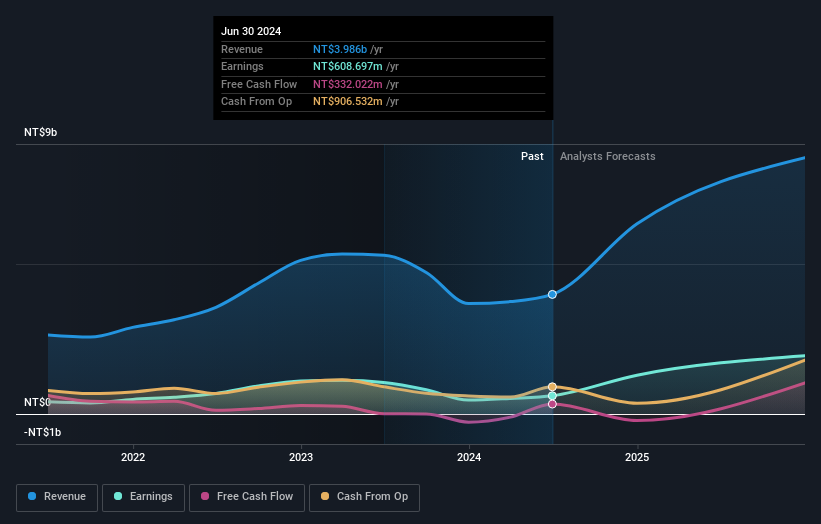Click the 2023 x-axis label
821x524 pixels.
point(301,458)
